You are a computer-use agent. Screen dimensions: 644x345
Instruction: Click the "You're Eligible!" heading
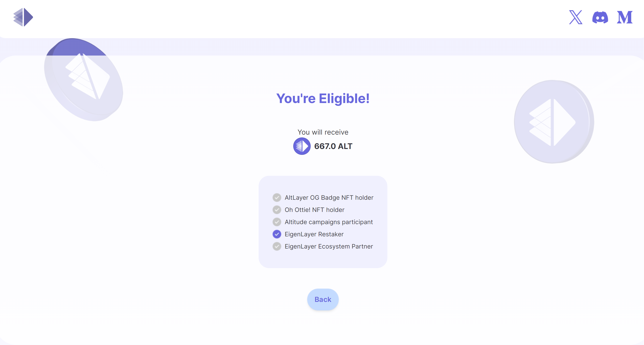click(323, 98)
